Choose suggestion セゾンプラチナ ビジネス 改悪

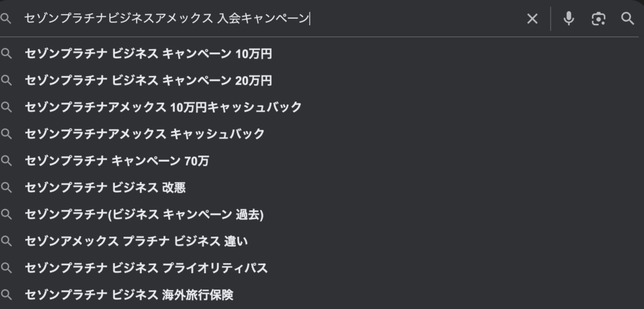click(105, 188)
